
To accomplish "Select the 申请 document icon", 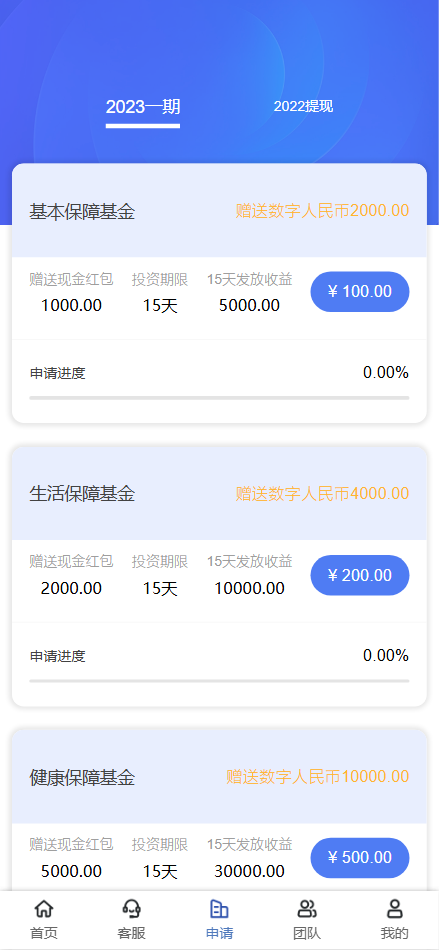I will 219,909.
